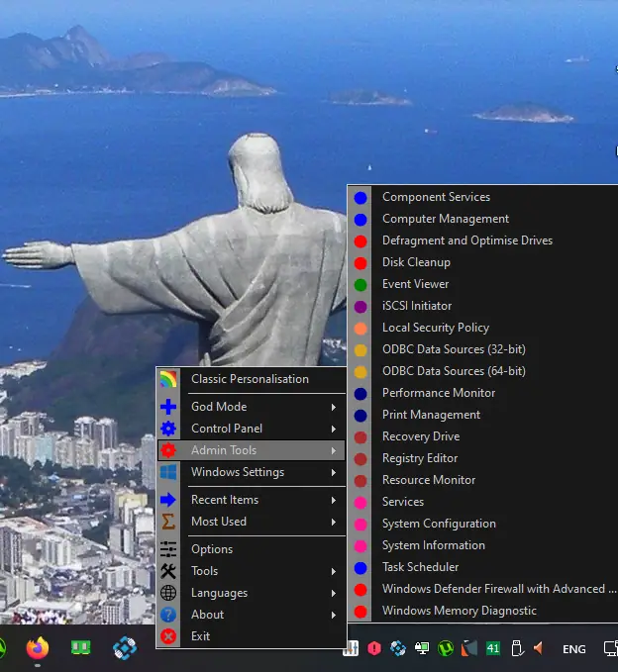Click the rainbow Classic Personalisation icon

[x=168, y=379]
